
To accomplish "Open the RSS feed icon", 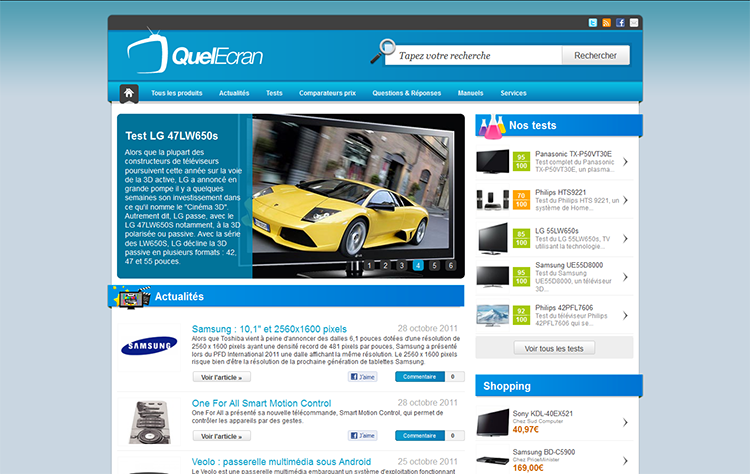I will pyautogui.click(x=607, y=22).
